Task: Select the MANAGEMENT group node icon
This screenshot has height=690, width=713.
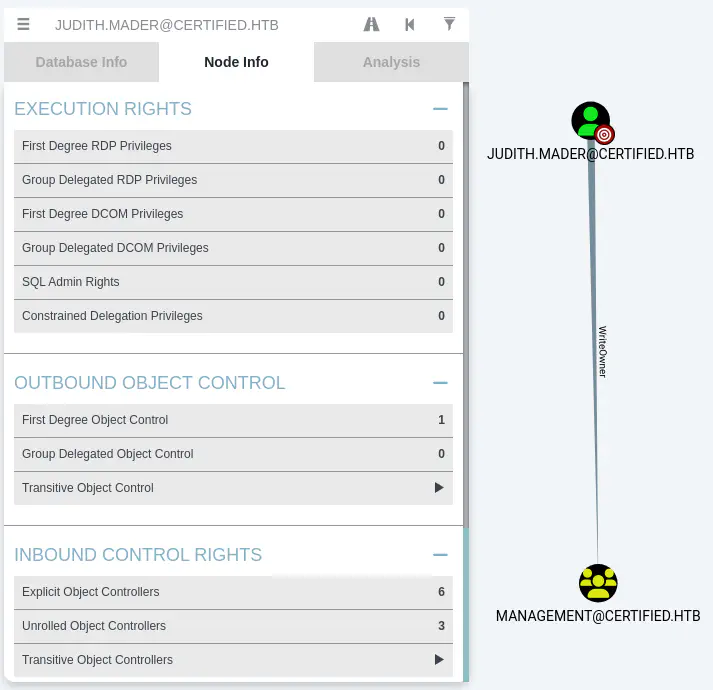Action: click(598, 583)
